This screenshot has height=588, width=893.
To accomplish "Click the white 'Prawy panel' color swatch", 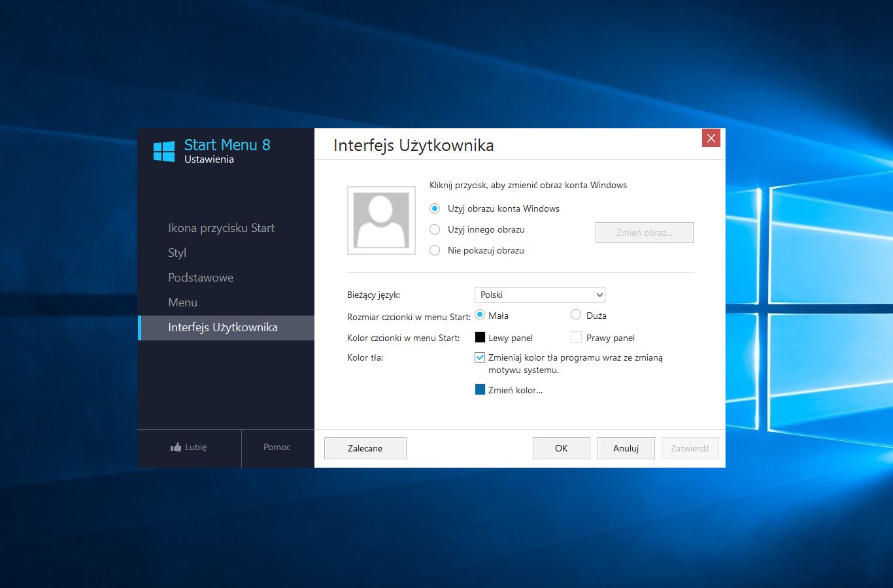I will 576,337.
